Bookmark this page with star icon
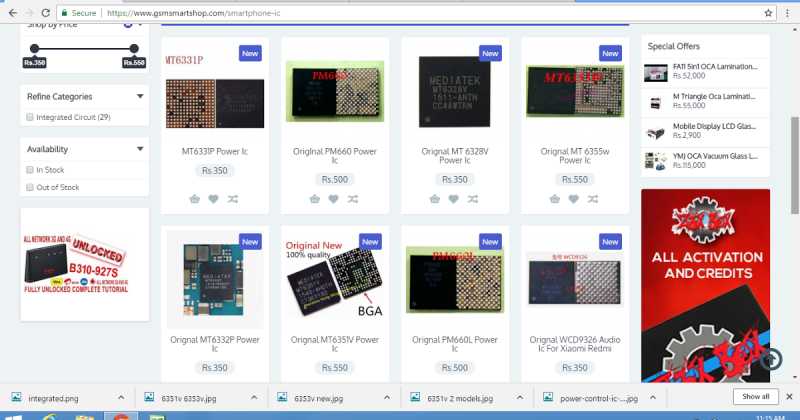The width and height of the screenshot is (800, 420). (x=768, y=13)
